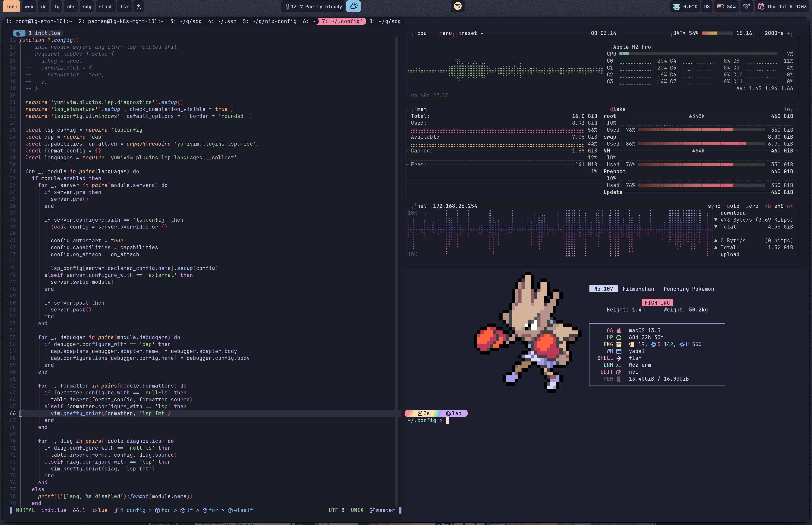The height and width of the screenshot is (525, 812).
Task: Select the 九 workspace
Action: (139, 7)
